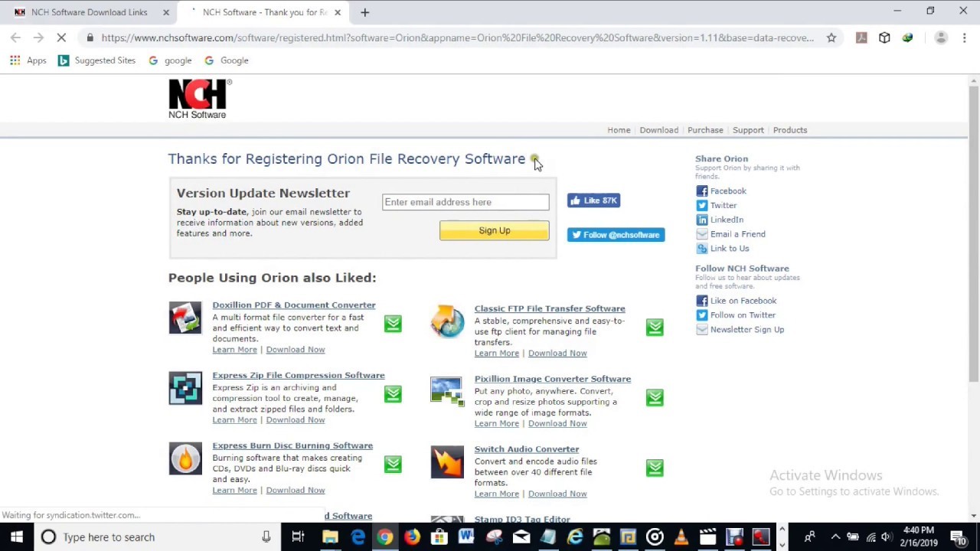Click the Express Burn flame icon

click(x=185, y=458)
